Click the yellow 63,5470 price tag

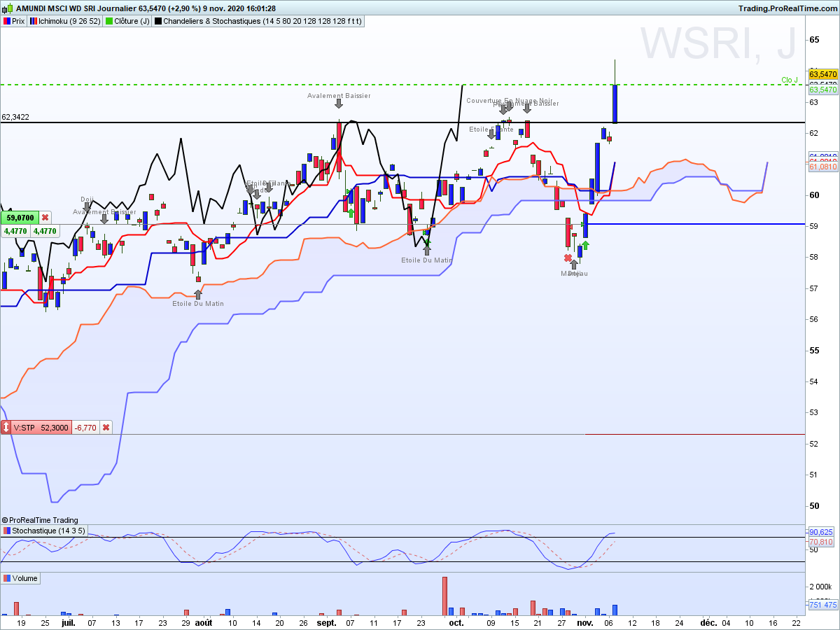[823, 73]
